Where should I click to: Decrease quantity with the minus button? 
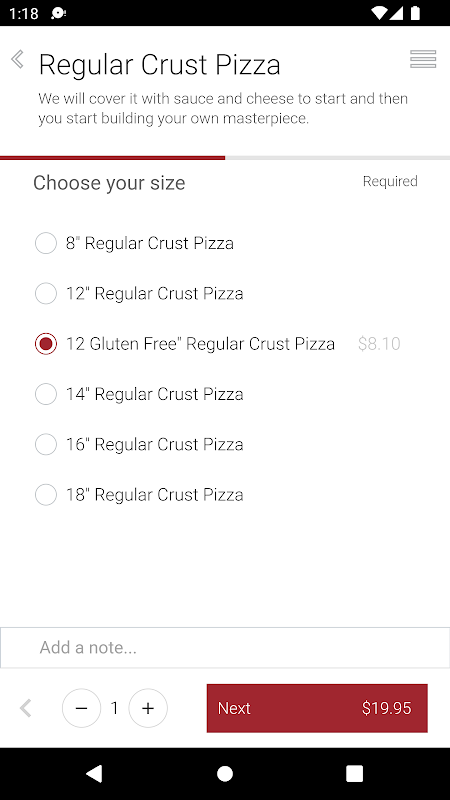[x=81, y=708]
